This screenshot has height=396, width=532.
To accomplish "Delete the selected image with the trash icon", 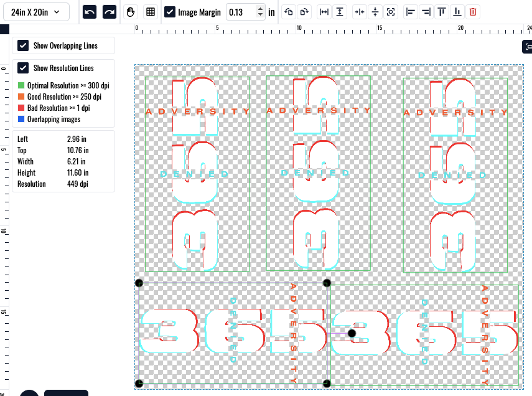I will 473,11.
